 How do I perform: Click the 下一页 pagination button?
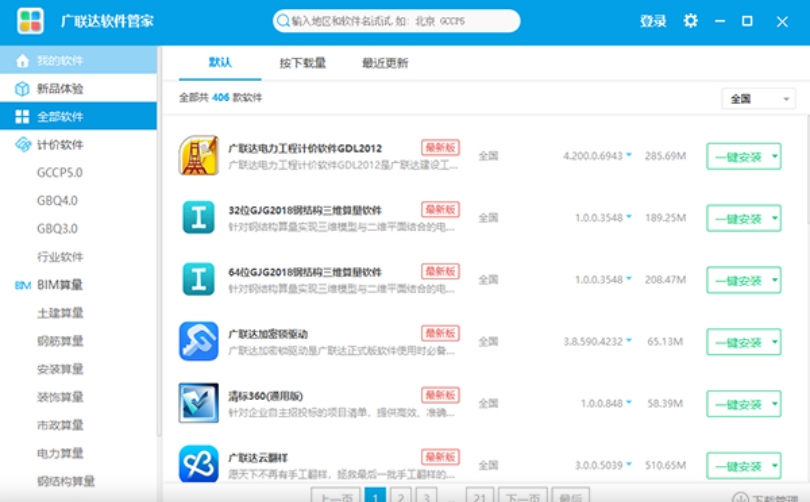coord(523,495)
